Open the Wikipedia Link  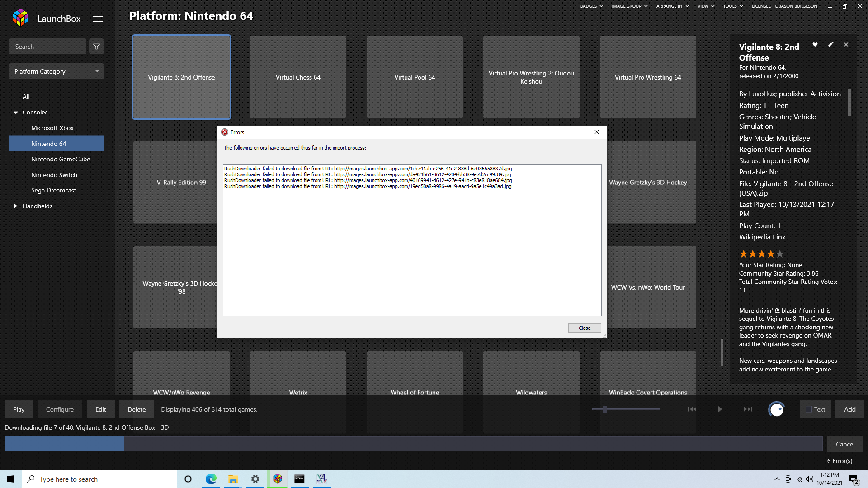762,237
